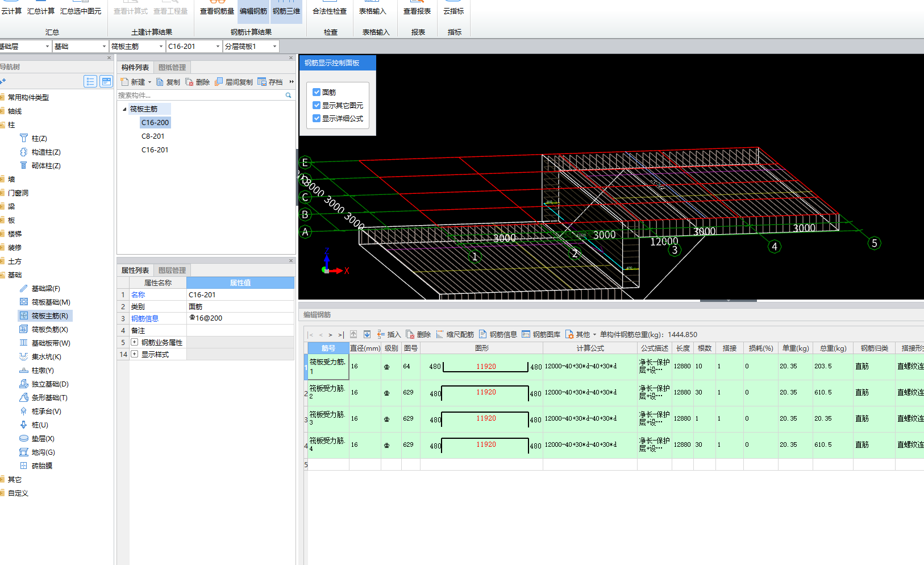Move rebar row up arrow icon
This screenshot has height=565, width=924.
(353, 334)
